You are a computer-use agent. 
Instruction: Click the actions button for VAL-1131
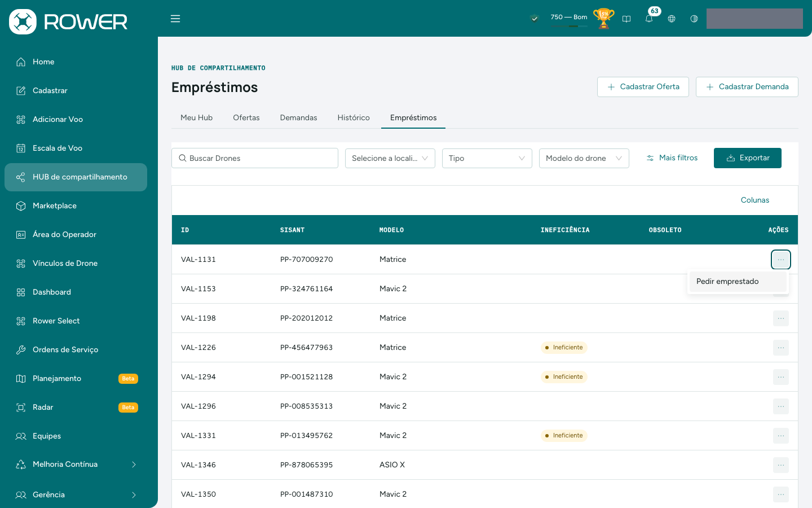coord(781,260)
